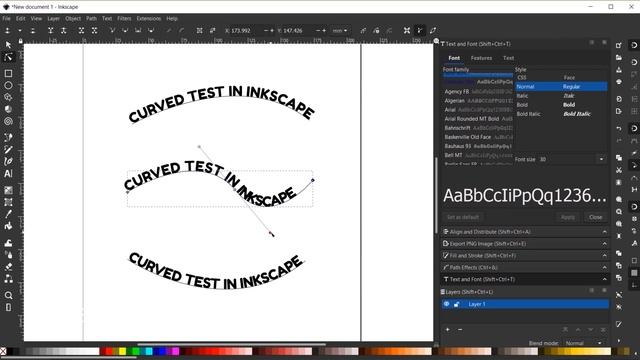Switch to the Text tab in font dialog

[x=509, y=58]
